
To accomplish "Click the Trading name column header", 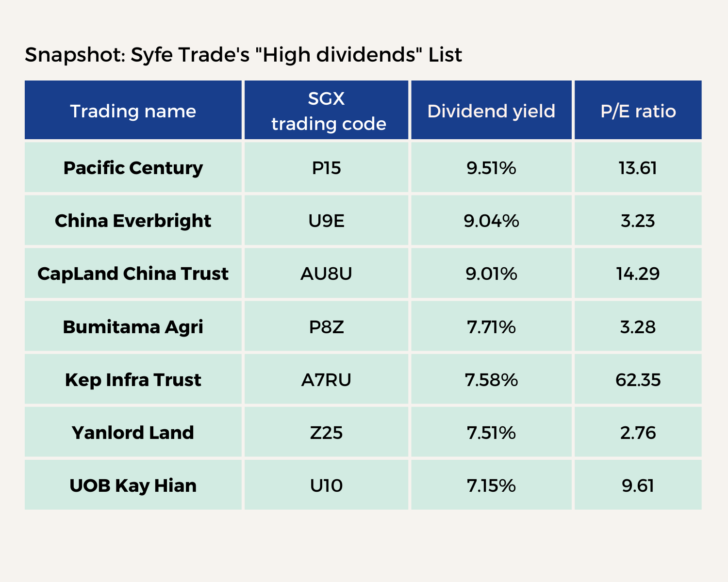I will click(x=133, y=111).
